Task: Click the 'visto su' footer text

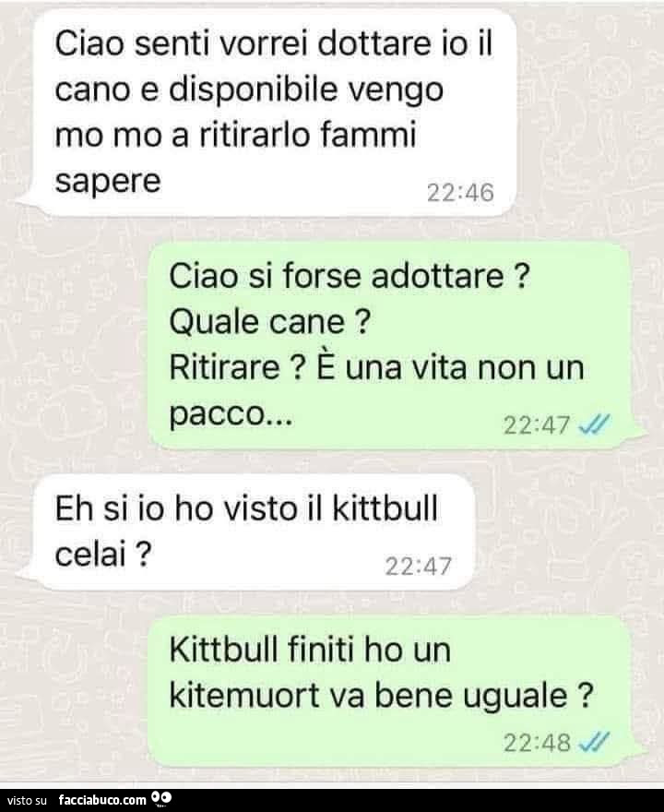Action: [x=27, y=801]
